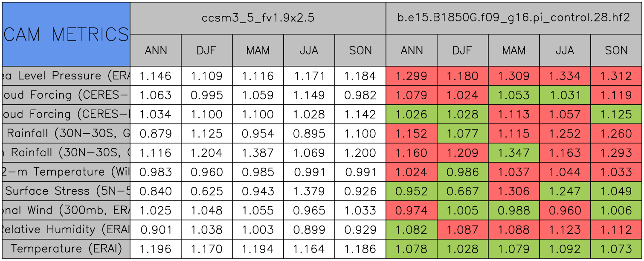This screenshot has width=644, height=261.
Task: Select the ccsm3_5_fv1.9x2.5 column group header
Action: (258, 18)
